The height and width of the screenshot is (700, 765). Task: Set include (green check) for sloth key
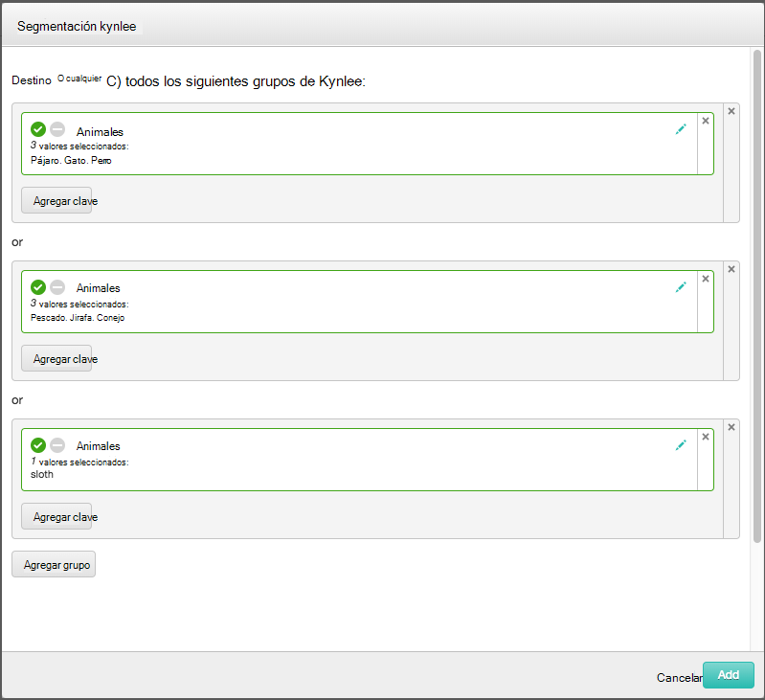(x=38, y=445)
